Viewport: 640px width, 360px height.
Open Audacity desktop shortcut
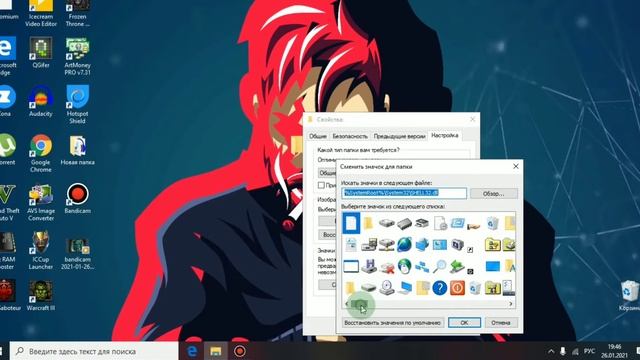point(40,101)
